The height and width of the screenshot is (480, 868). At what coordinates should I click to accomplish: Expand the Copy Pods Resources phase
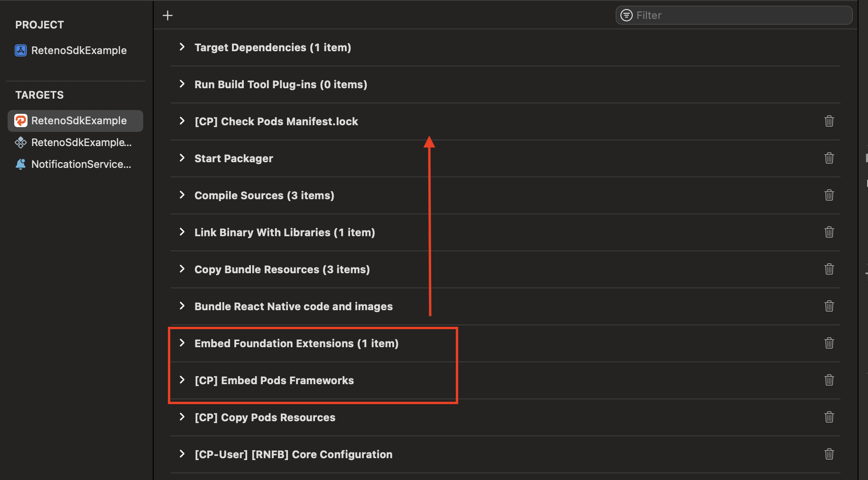182,417
